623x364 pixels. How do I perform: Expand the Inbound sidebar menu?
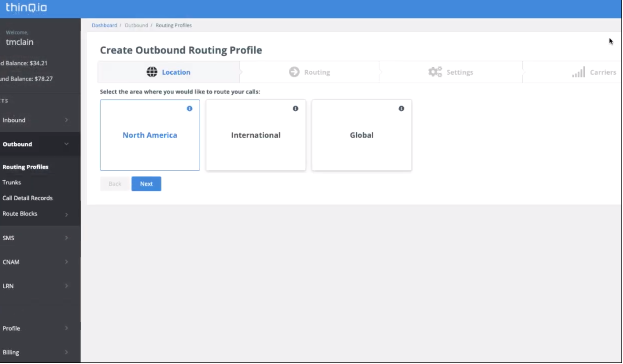coord(35,120)
